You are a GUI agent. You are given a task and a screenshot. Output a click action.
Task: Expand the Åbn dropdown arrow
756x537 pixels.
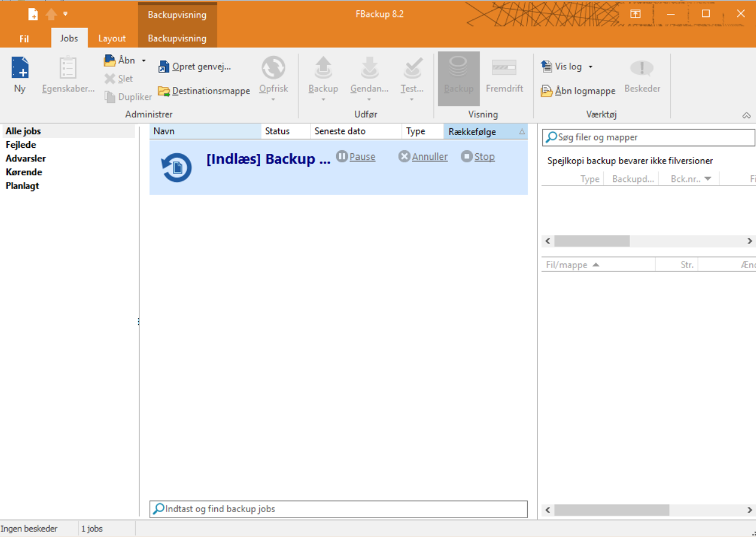(144, 60)
